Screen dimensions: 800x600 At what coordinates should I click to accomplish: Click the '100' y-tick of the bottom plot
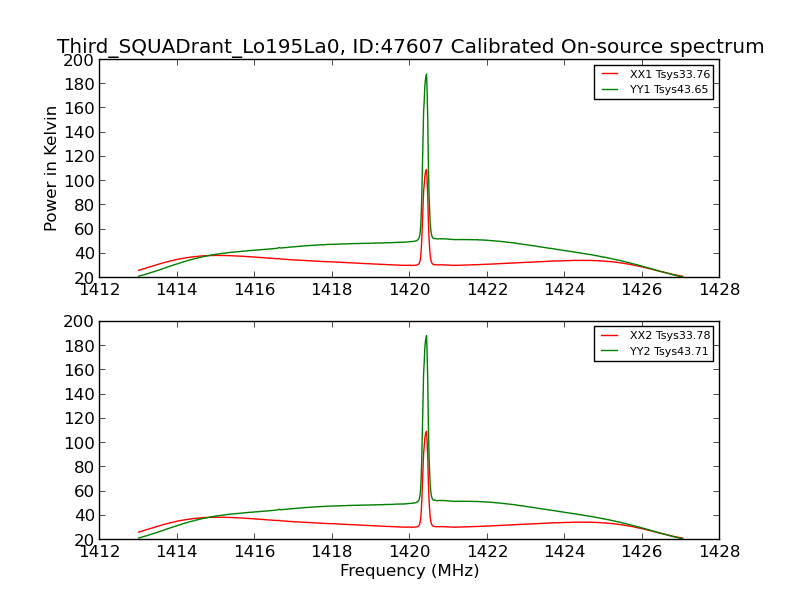point(80,443)
